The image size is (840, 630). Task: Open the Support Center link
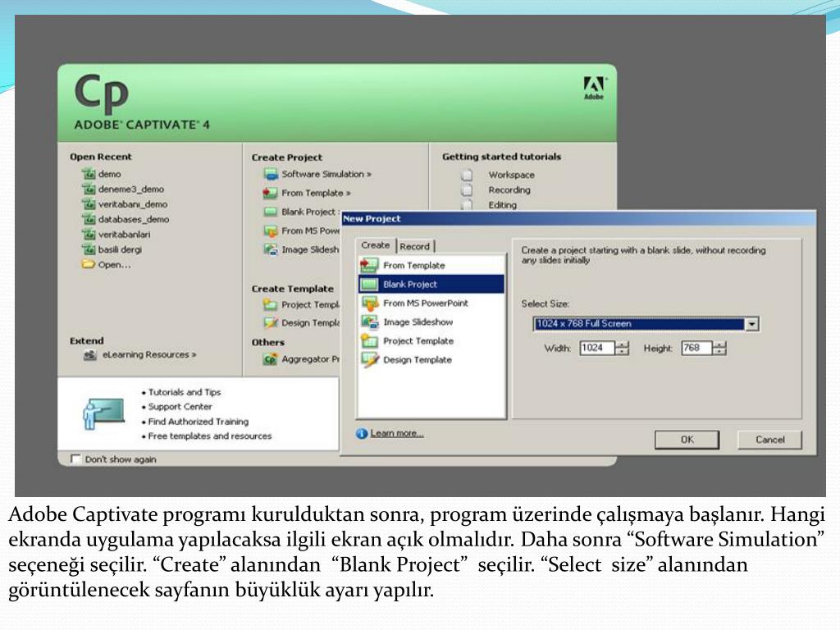(x=180, y=407)
